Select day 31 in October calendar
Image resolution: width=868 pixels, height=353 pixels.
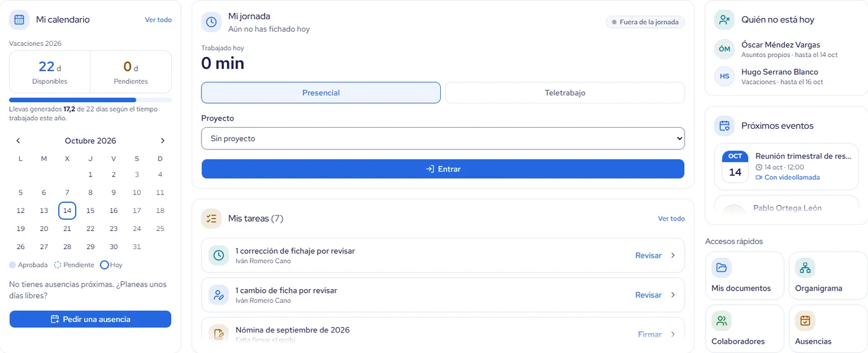pos(137,246)
